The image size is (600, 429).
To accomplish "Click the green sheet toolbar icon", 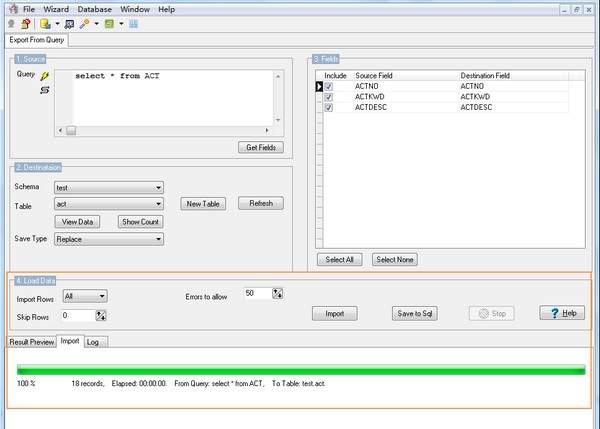I will (110, 23).
